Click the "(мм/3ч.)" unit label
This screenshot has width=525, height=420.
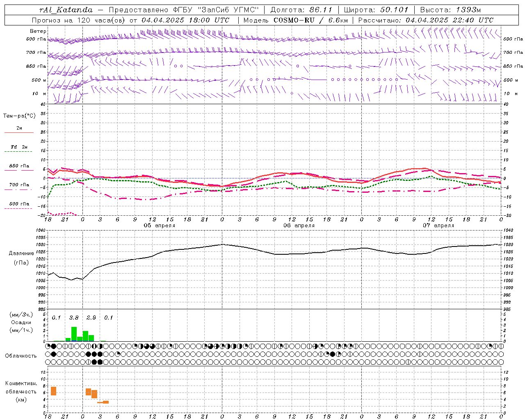21,315
